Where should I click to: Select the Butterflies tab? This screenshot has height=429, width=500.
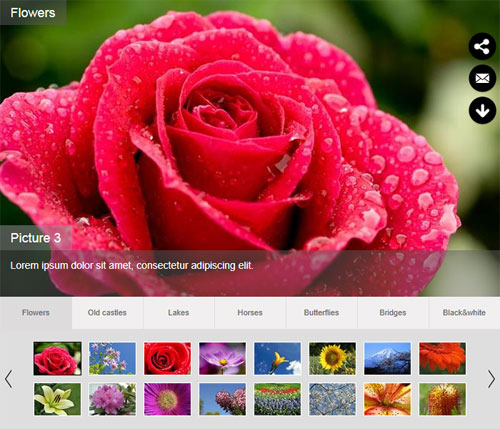(x=321, y=313)
